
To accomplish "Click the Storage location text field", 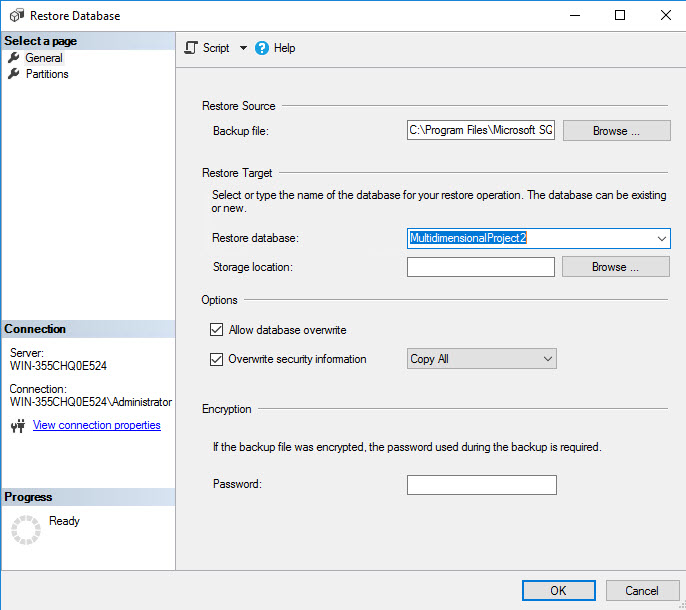I will 481,267.
